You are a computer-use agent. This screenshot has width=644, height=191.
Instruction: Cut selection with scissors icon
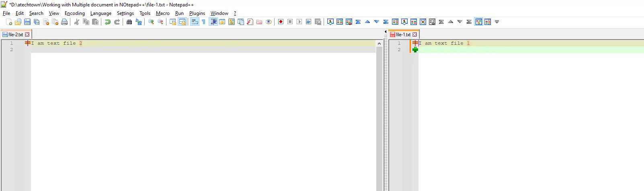[x=76, y=22]
